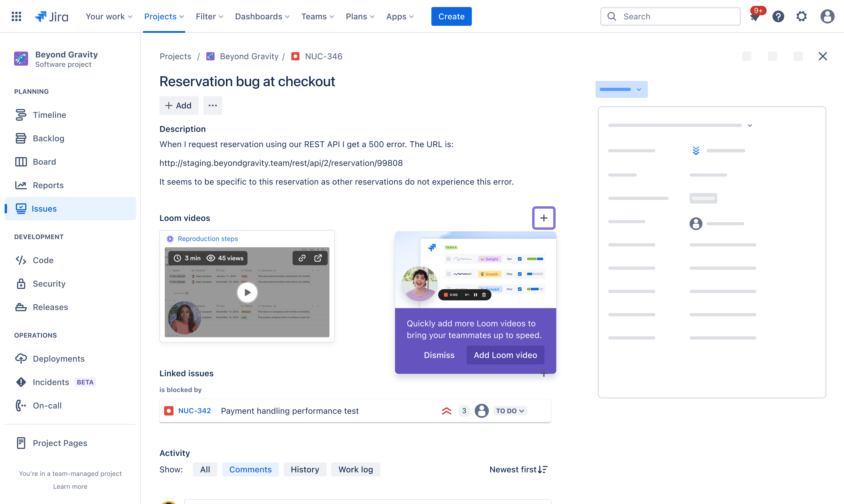Click the more actions ellipsis button

click(213, 105)
